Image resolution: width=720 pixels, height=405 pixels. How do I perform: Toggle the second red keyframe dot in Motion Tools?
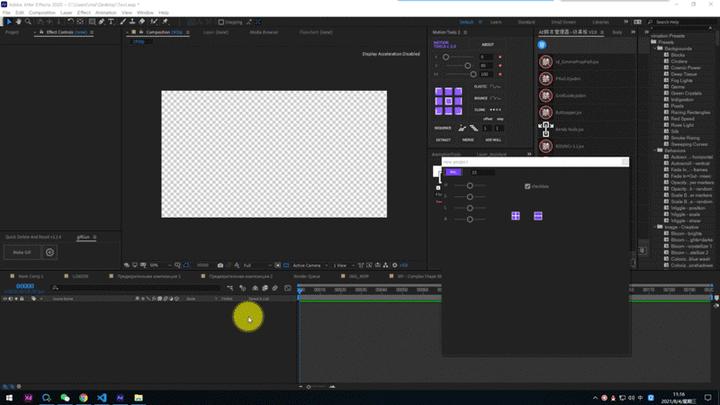point(500,66)
